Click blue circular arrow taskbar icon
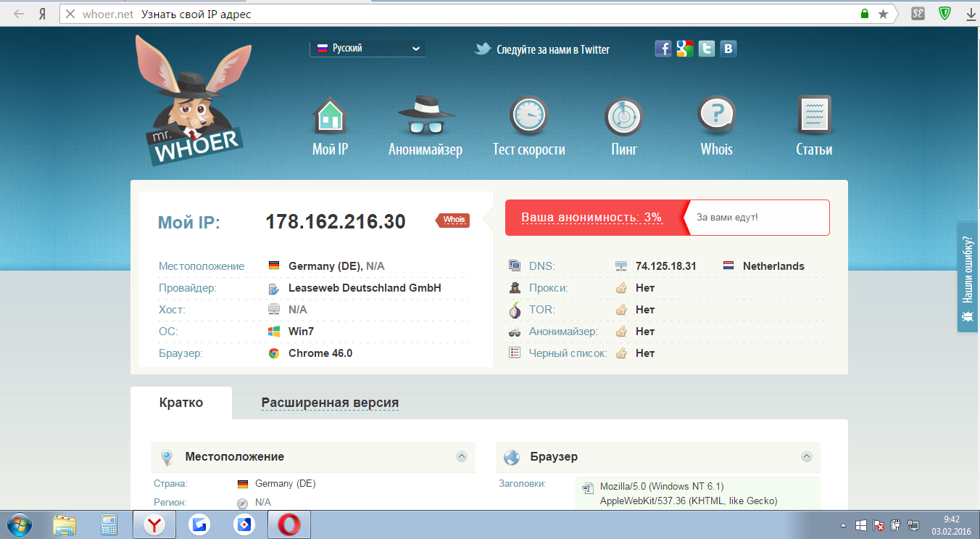This screenshot has height=539, width=980. pos(199,524)
